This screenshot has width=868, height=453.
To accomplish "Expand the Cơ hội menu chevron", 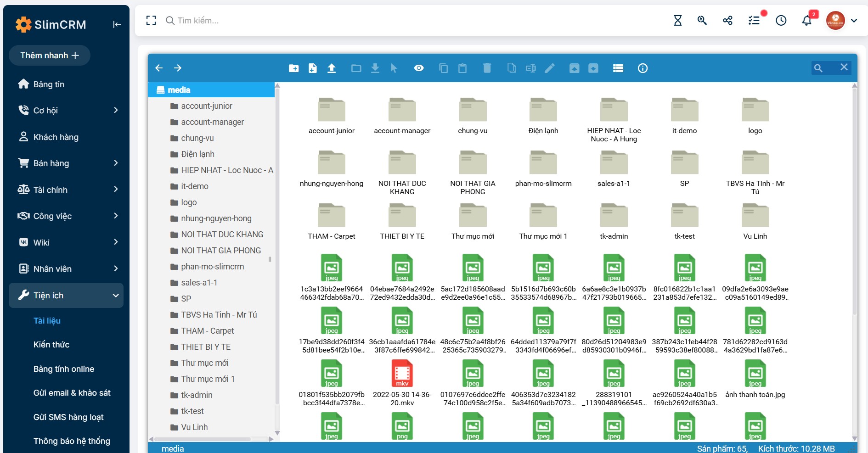I will coord(116,110).
